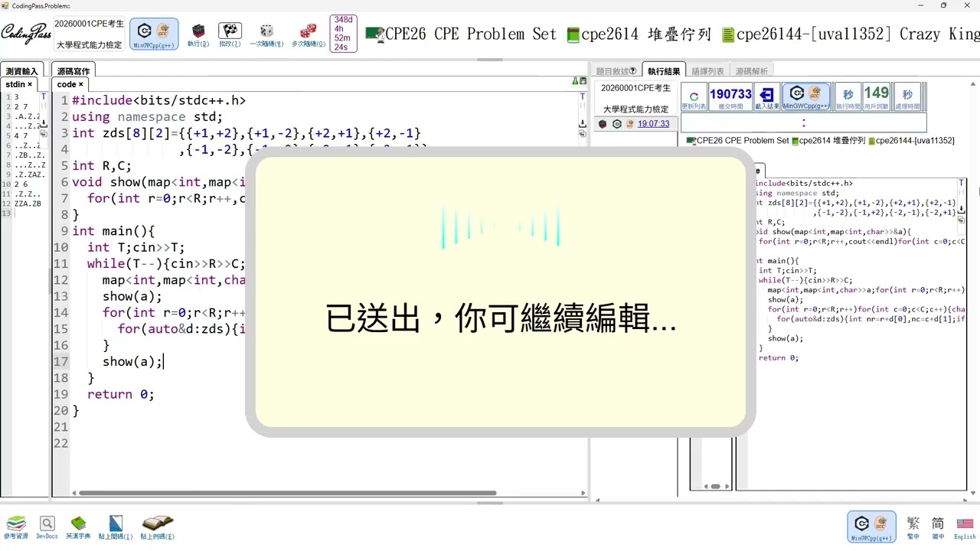Open the 19:07:33 submission link
Viewport: 980px width, 551px height.
click(653, 124)
